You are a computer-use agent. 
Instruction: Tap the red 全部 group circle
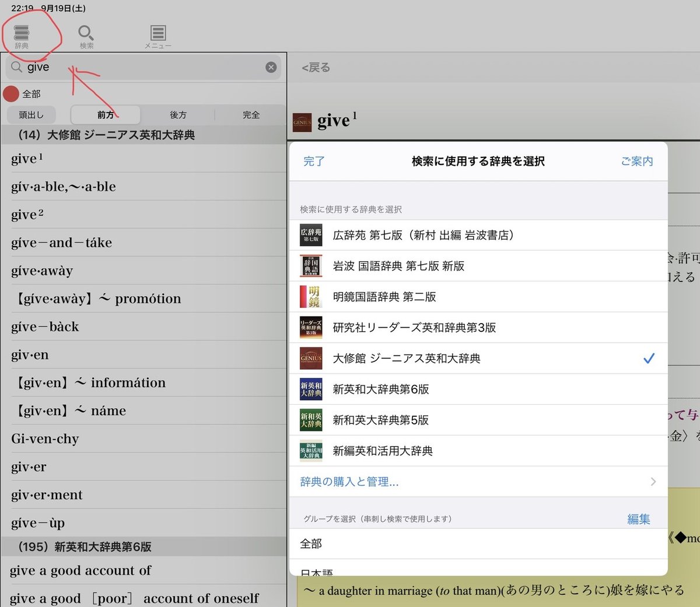click(x=11, y=94)
